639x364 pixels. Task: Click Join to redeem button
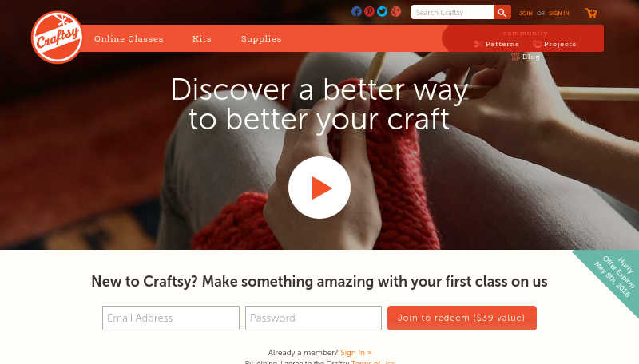[x=462, y=318]
